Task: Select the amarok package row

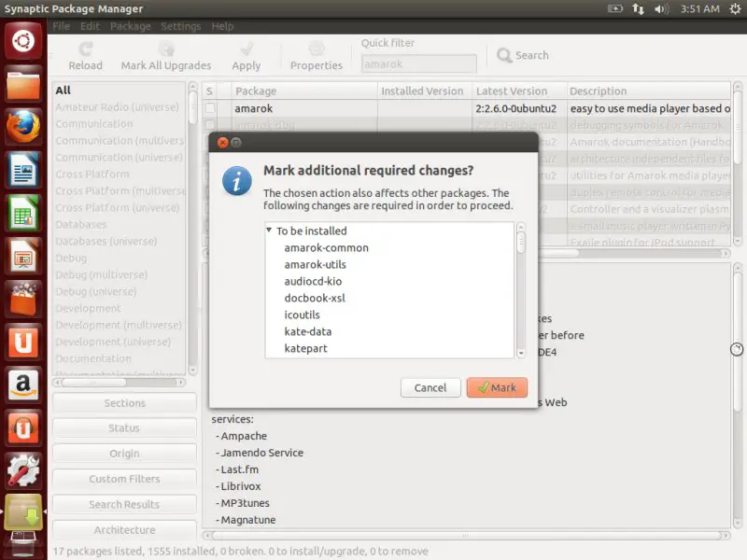Action: tap(467, 108)
